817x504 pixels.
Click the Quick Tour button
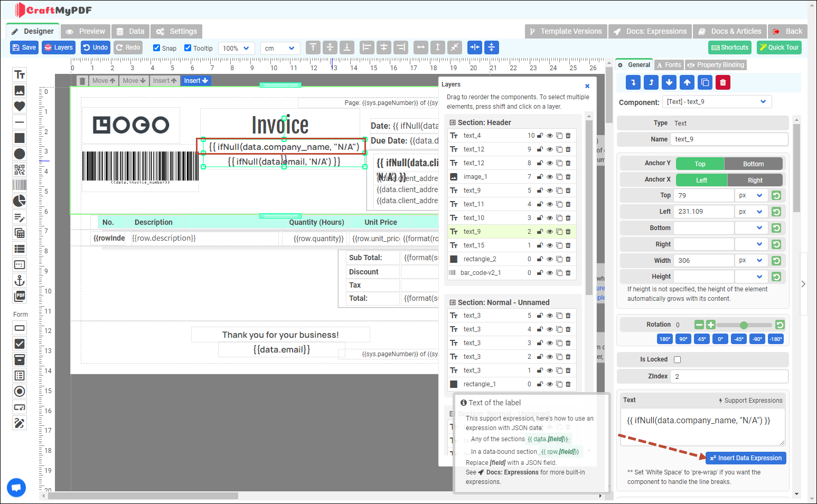(779, 47)
